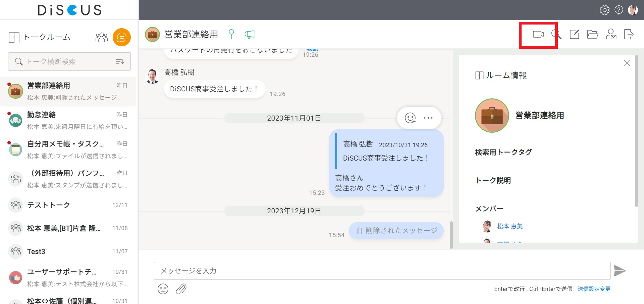This screenshot has height=304, width=644.
Task: Open user profile avatar in top bar
Action: tap(633, 10)
